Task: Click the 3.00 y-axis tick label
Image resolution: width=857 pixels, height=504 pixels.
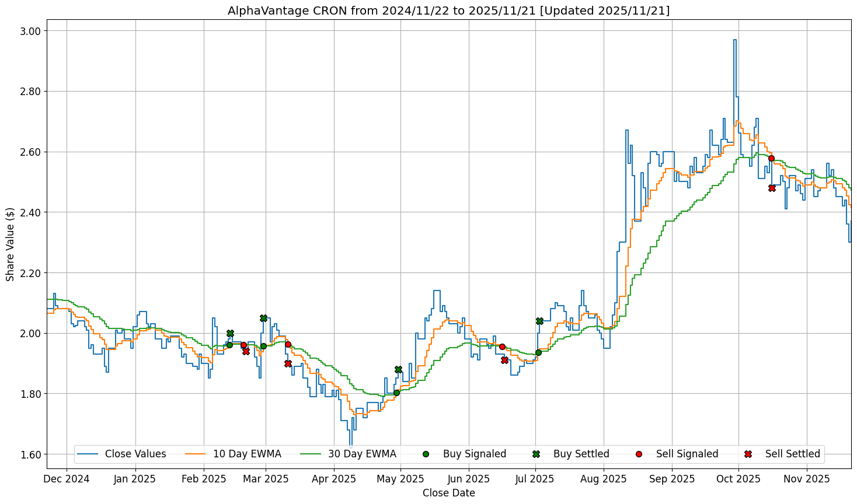Action: [30, 31]
